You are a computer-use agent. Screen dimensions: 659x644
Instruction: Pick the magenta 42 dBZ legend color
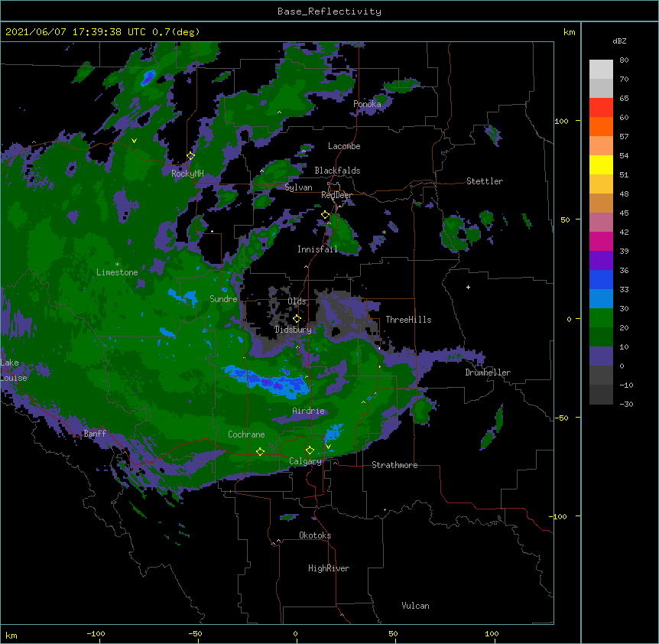tap(601, 241)
